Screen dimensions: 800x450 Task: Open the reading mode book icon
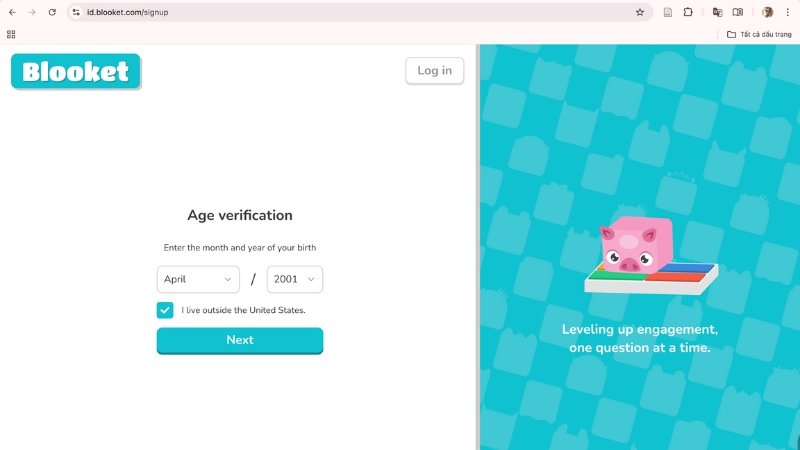738,12
